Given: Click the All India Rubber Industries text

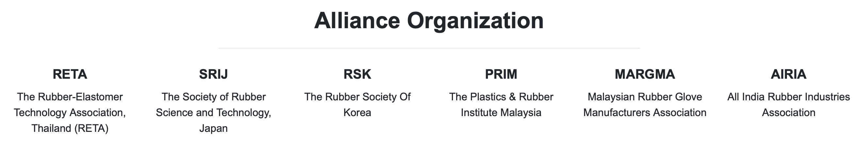Looking at the screenshot, I should tap(788, 97).
